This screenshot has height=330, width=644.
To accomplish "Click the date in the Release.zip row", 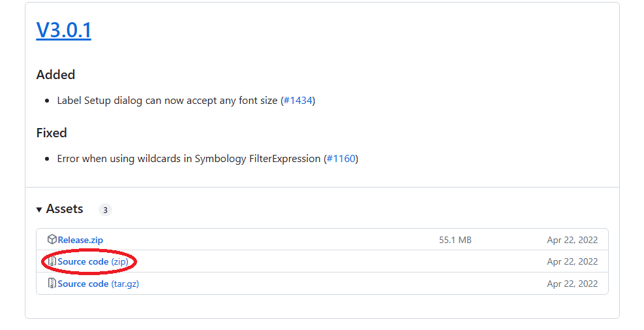I will click(x=572, y=240).
